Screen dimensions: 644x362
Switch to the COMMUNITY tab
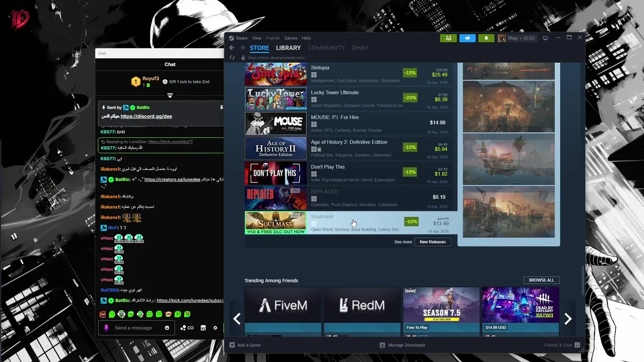pyautogui.click(x=326, y=48)
